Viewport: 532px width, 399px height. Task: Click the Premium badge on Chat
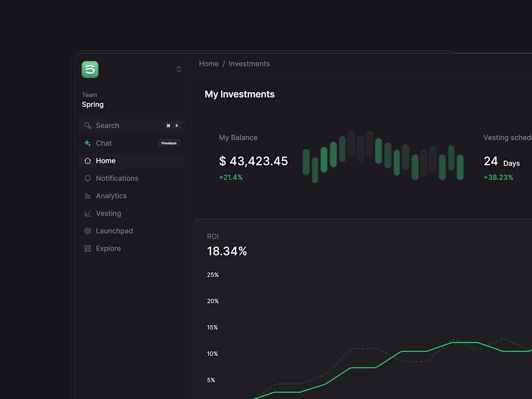pos(169,143)
